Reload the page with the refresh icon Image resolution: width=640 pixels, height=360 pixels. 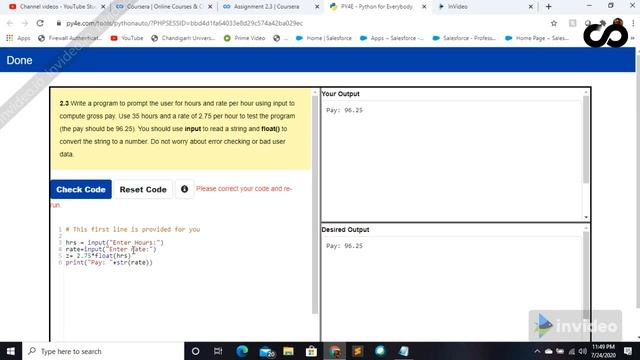tap(40, 23)
